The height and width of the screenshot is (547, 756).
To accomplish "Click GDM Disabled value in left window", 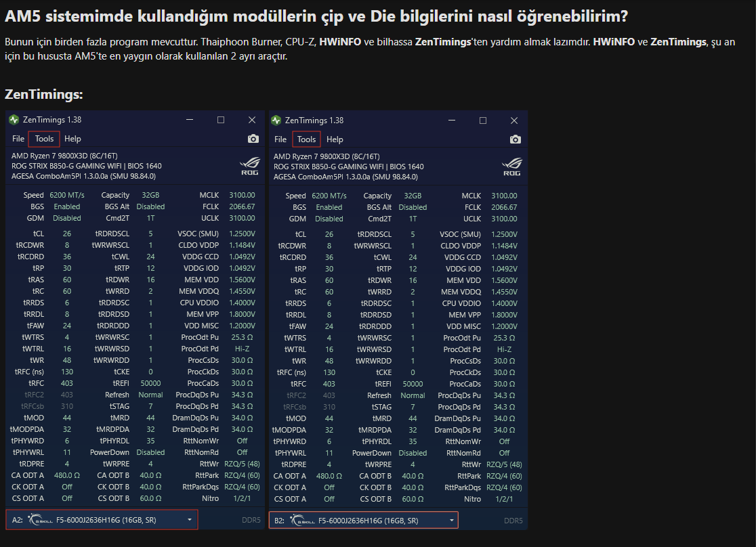I will click(x=67, y=218).
